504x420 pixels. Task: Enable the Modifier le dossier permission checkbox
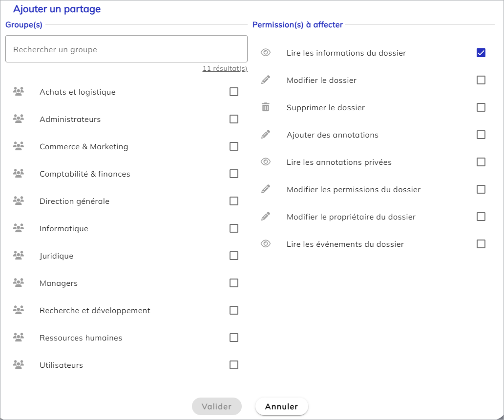click(x=481, y=80)
